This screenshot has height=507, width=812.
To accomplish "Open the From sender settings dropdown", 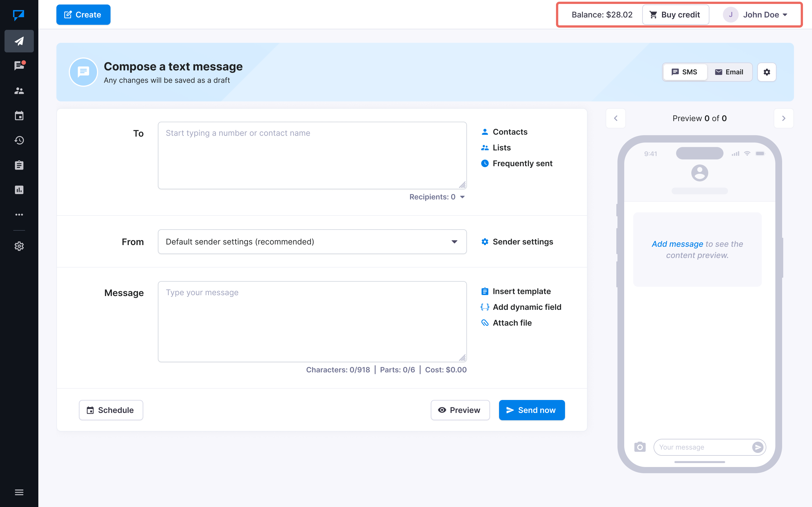I will click(312, 242).
